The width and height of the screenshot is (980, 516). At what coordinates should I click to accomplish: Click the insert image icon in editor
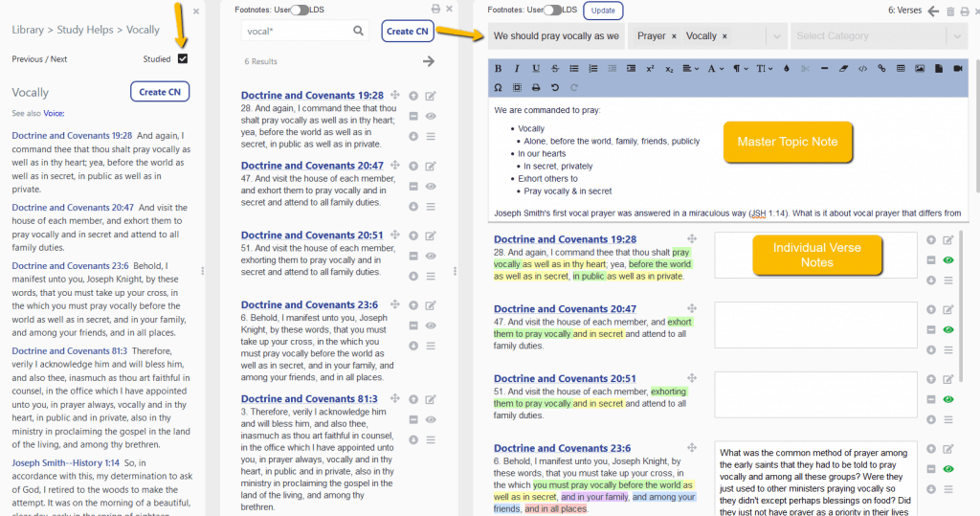[919, 68]
